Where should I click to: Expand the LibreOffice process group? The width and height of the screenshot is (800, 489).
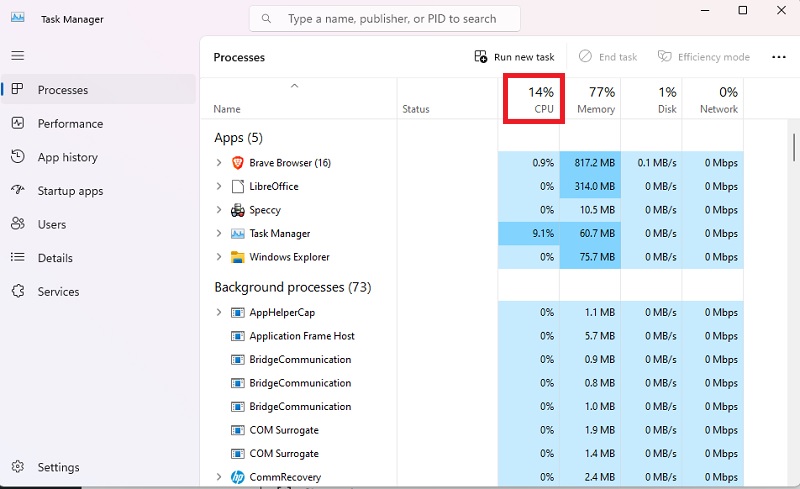[x=219, y=186]
